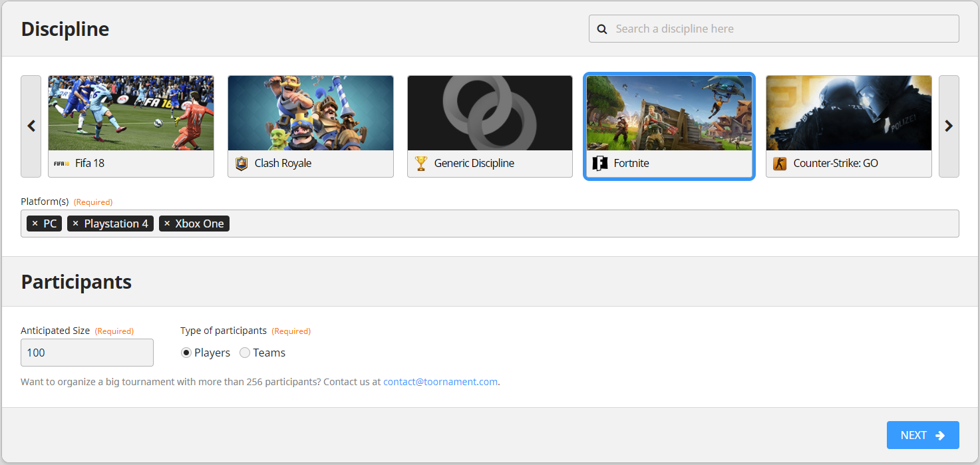Select the Counter-Strike: GO thumbnail
The height and width of the screenshot is (465, 980).
click(x=849, y=113)
